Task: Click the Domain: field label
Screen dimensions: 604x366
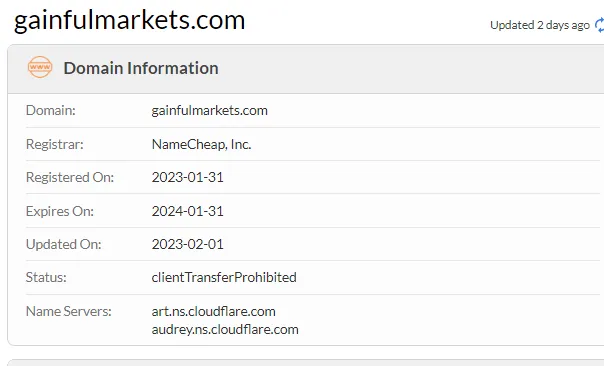Action: [50, 111]
